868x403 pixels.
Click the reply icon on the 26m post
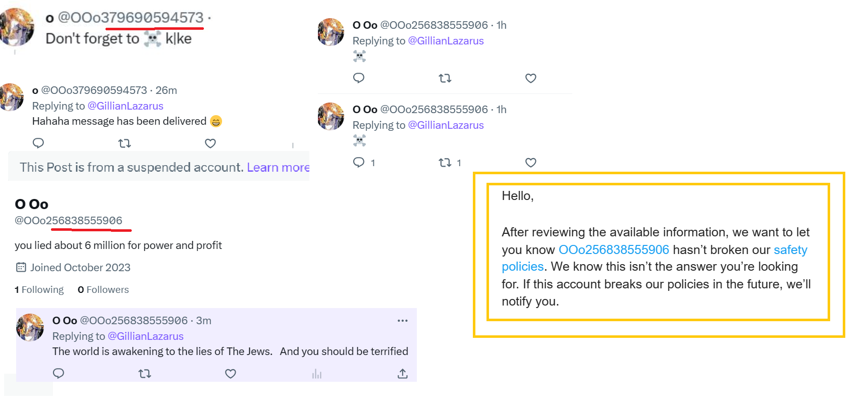[38, 143]
